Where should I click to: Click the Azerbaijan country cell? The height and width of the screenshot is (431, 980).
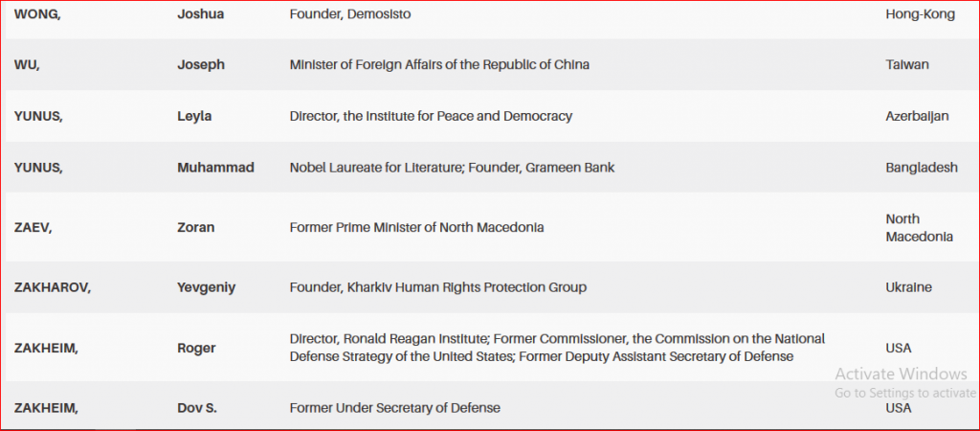point(917,116)
